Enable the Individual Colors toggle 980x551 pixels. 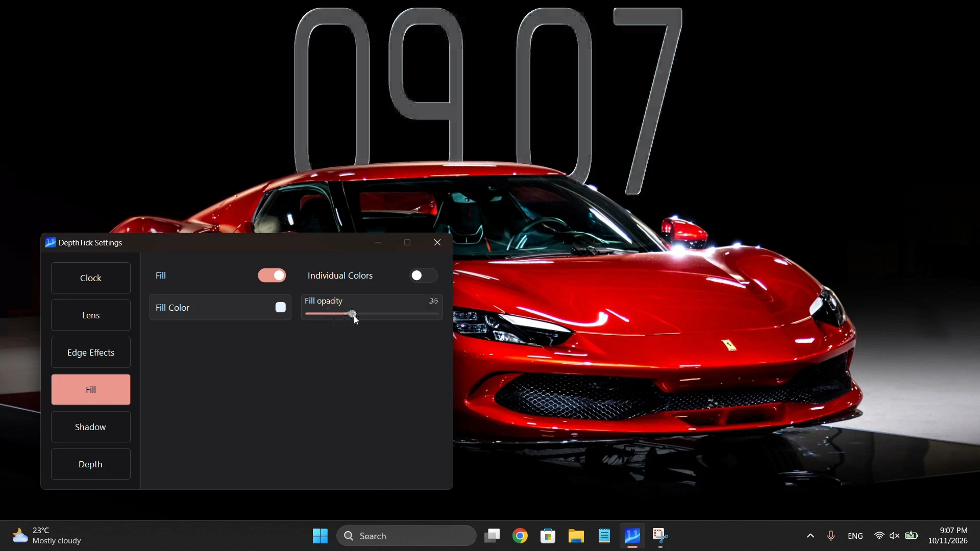click(424, 276)
